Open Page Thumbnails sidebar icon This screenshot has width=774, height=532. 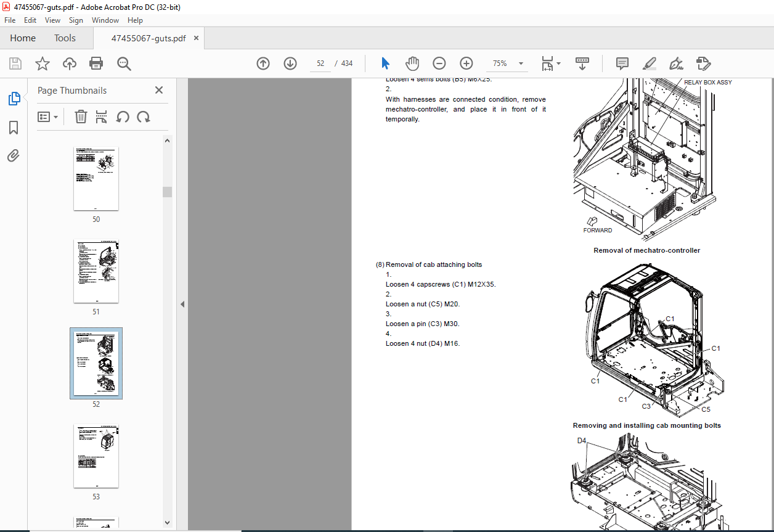(14, 98)
